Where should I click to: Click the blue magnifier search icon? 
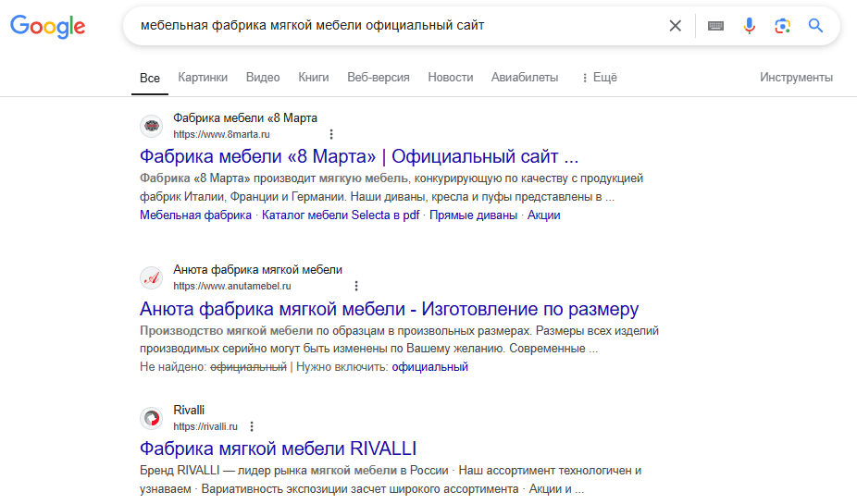(815, 26)
